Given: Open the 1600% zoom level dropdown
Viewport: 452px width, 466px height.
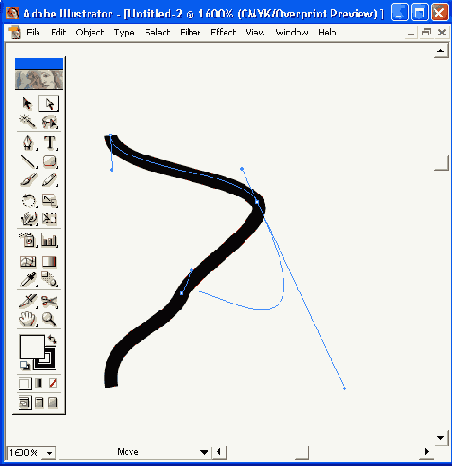Looking at the screenshot, I should point(49,453).
